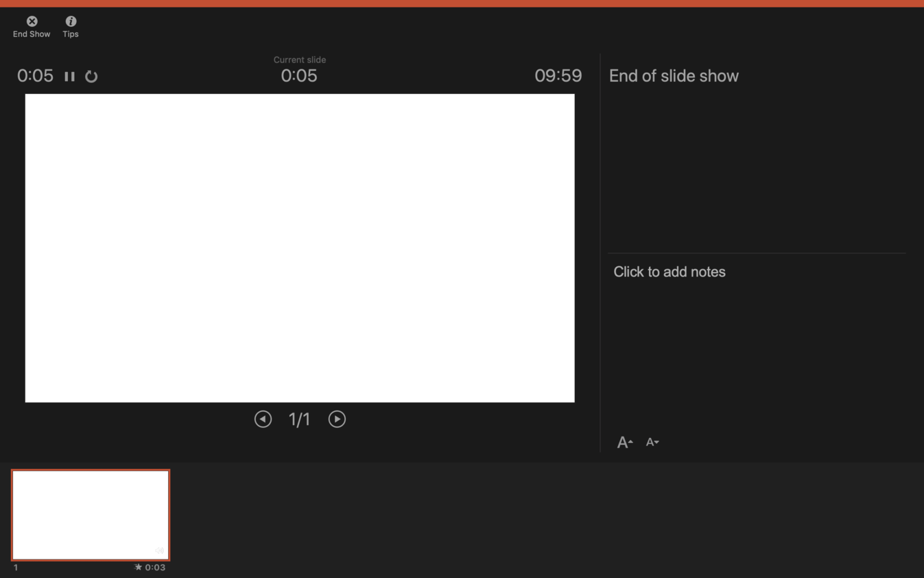
Task: Click the current slide preview
Action: 300,248
